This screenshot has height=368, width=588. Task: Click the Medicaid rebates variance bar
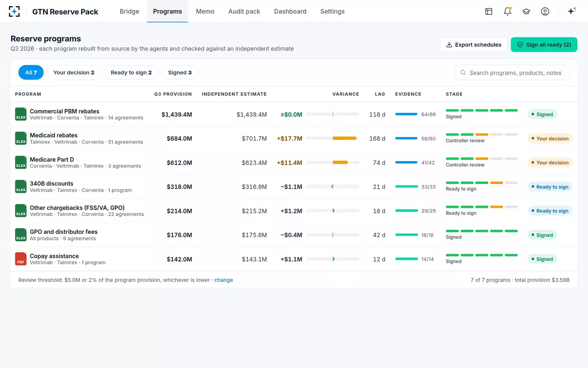coord(333,138)
